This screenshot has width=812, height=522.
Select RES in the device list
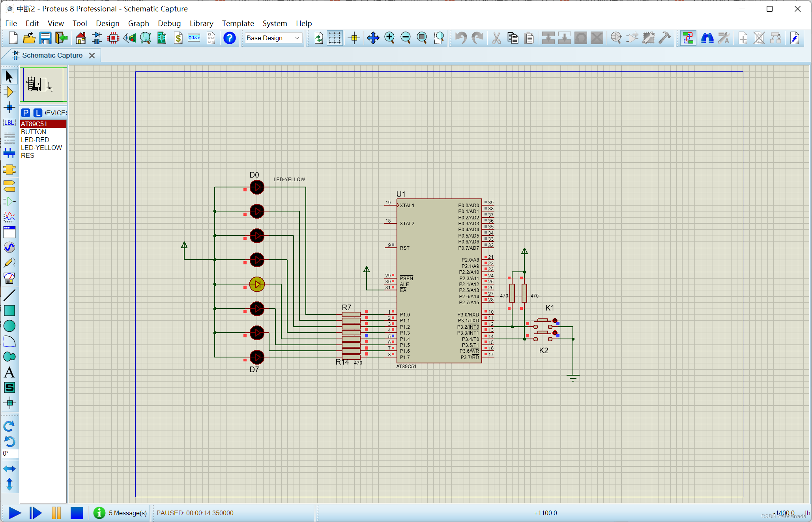click(x=43, y=155)
